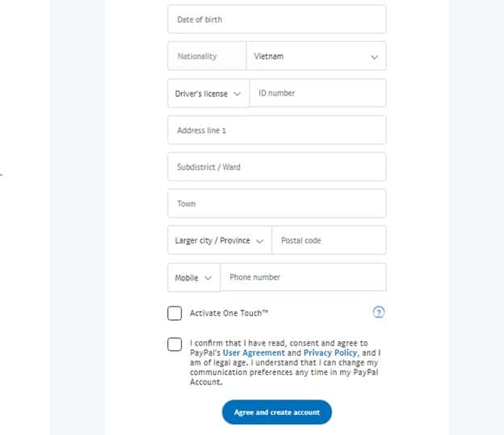Click the Subdistrict / Ward field
Viewport: 504px width, 435px height.
(276, 167)
